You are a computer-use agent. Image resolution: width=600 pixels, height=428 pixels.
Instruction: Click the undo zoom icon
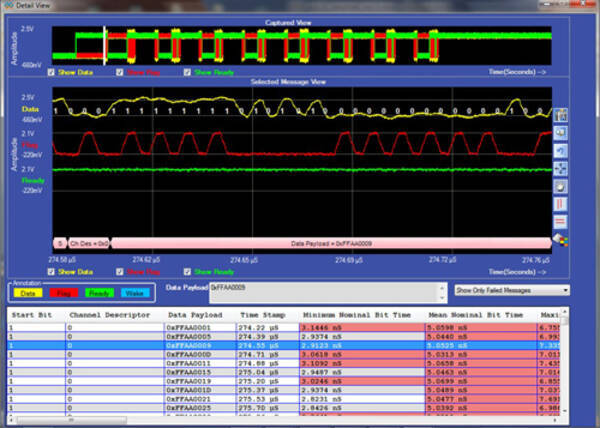[x=559, y=150]
